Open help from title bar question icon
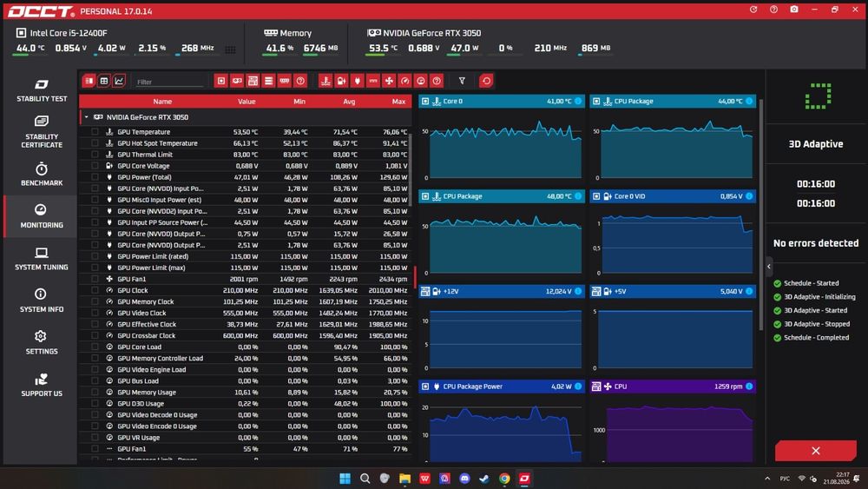The width and height of the screenshot is (868, 489). (x=773, y=10)
